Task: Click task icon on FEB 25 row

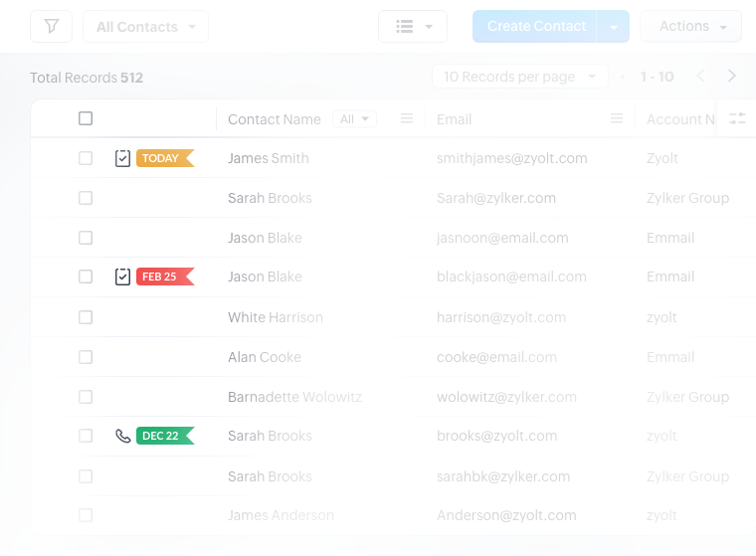Action: [x=122, y=277]
